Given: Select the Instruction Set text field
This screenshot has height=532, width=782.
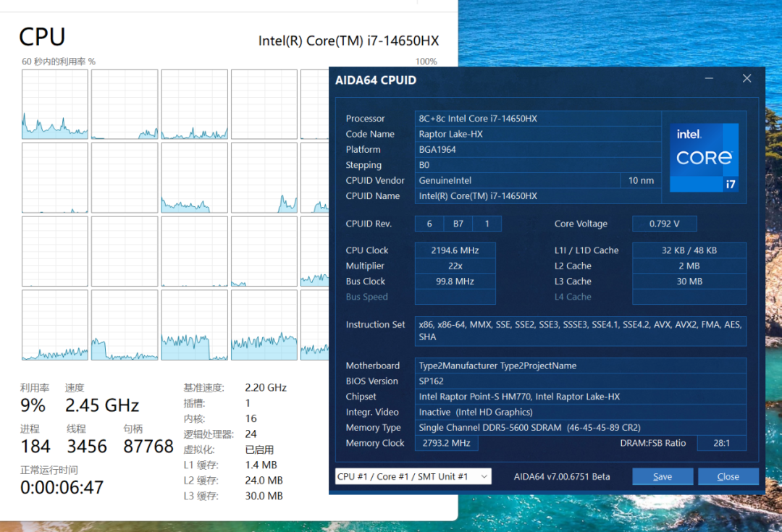Looking at the screenshot, I should tap(581, 331).
